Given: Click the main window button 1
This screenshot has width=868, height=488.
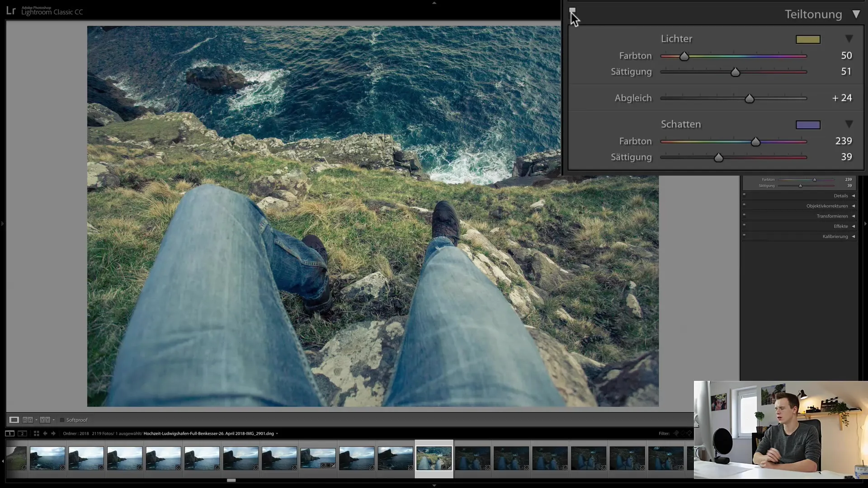Looking at the screenshot, I should 9,434.
